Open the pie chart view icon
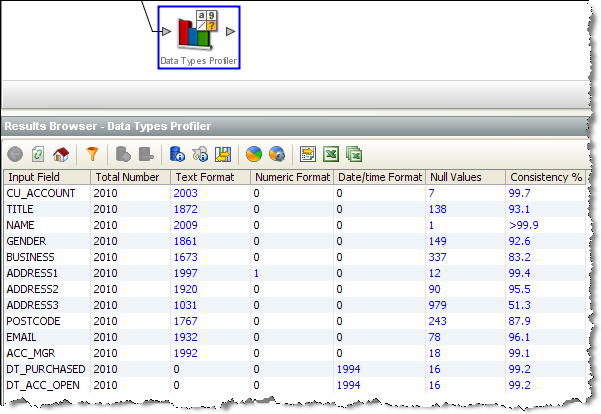The image size is (601, 414). pyautogui.click(x=254, y=154)
